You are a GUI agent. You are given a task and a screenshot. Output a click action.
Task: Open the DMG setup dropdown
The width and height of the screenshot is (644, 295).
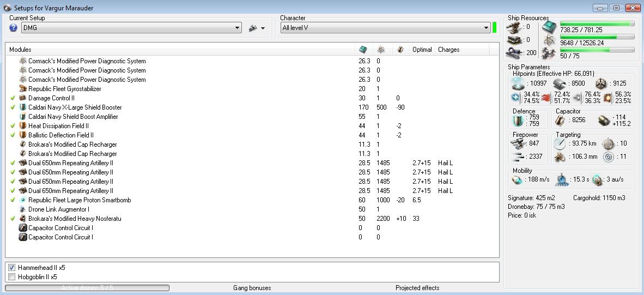[131, 28]
